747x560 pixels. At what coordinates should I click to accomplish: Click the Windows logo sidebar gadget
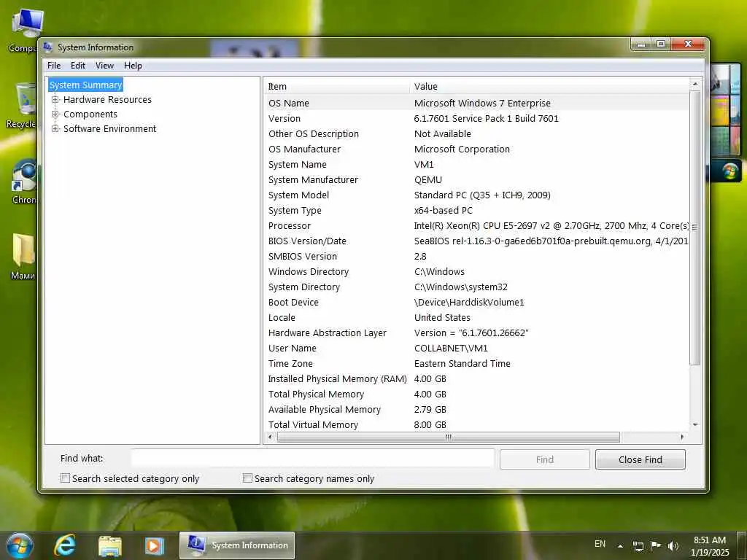(x=729, y=171)
